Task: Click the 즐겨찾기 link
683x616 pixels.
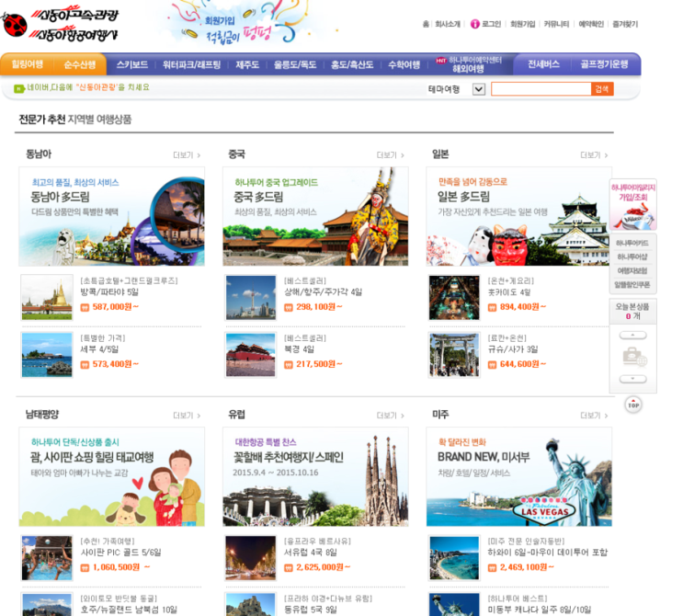Action: pyautogui.click(x=625, y=25)
